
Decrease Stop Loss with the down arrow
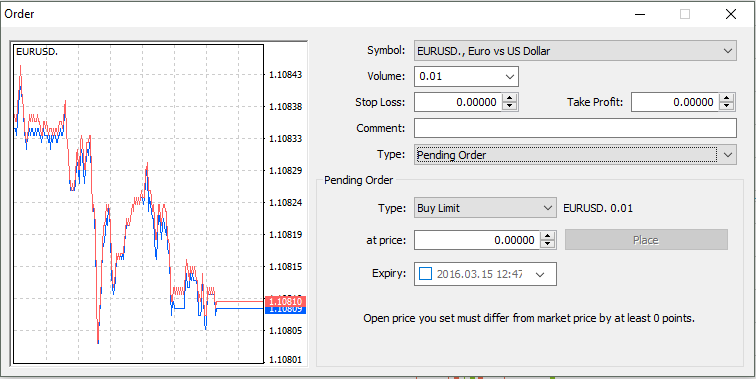(510, 107)
